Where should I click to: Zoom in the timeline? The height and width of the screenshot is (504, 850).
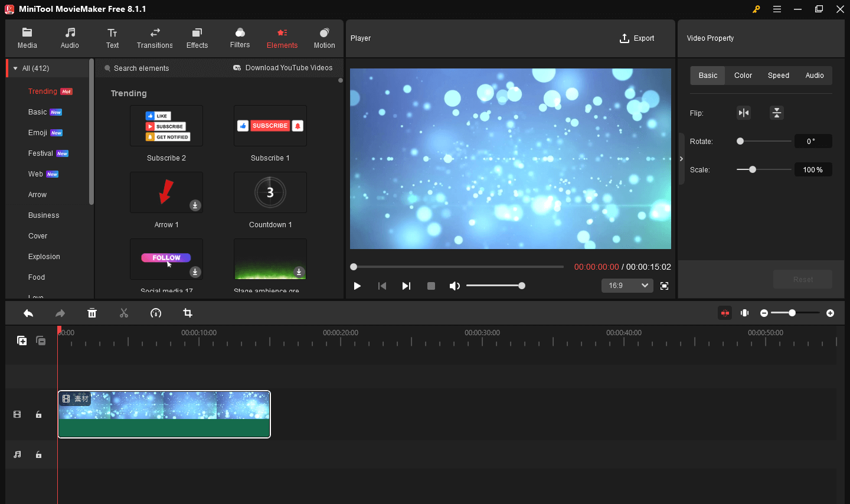point(830,313)
